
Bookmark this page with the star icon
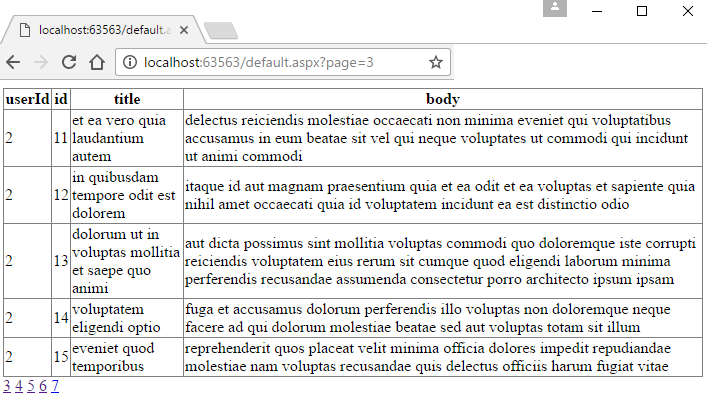coord(436,62)
